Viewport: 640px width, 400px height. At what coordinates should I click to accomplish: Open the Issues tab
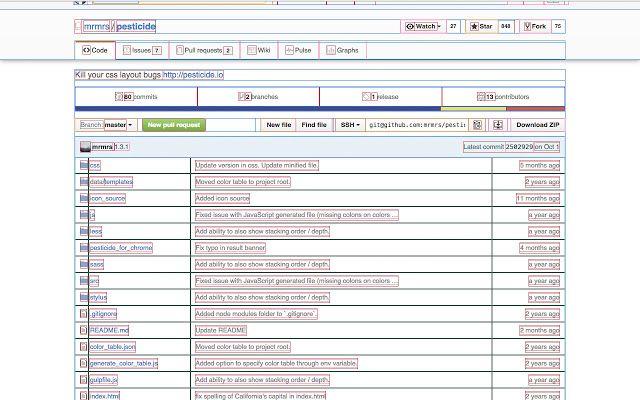pyautogui.click(x=141, y=49)
